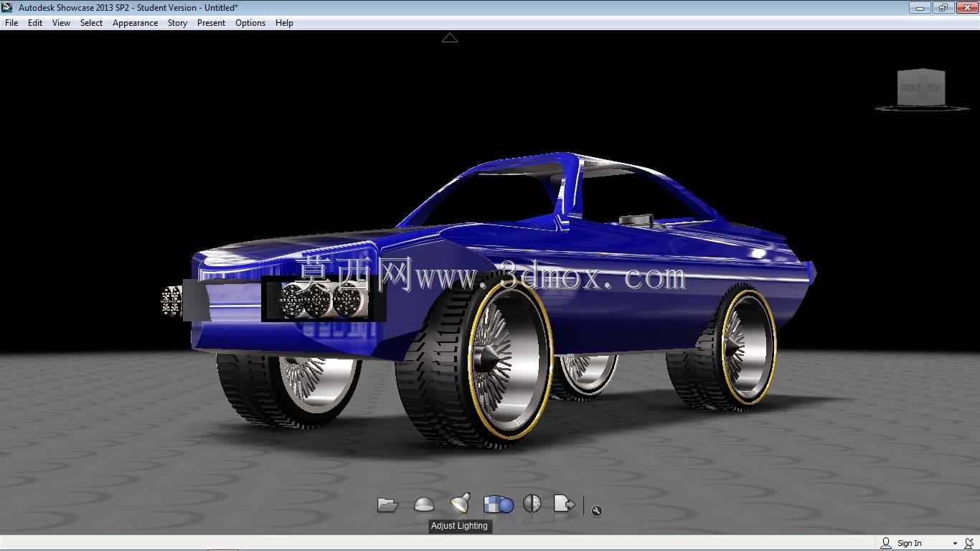This screenshot has height=551, width=980.
Task: Open the Select menu
Action: [x=91, y=23]
